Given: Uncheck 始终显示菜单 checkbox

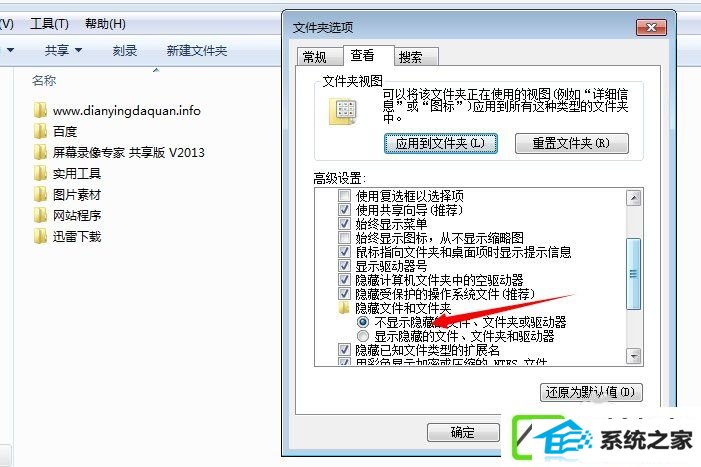Looking at the screenshot, I should pos(344,223).
